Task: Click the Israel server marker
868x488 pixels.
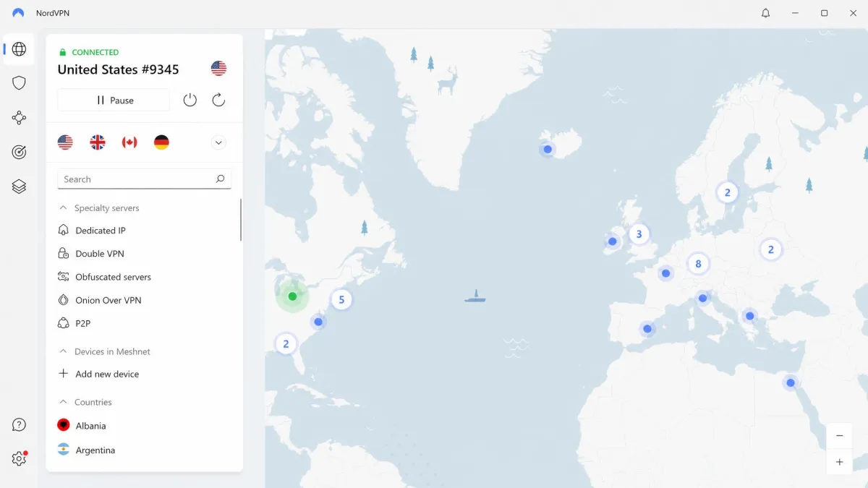Action: click(x=791, y=382)
